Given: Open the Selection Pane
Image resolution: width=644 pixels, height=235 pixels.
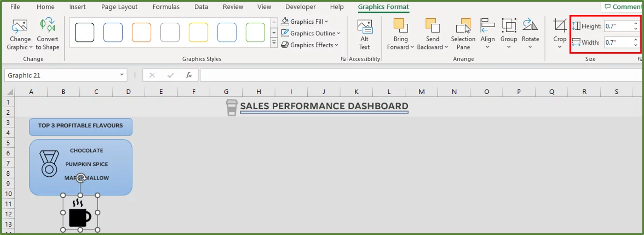Looking at the screenshot, I should (x=463, y=35).
